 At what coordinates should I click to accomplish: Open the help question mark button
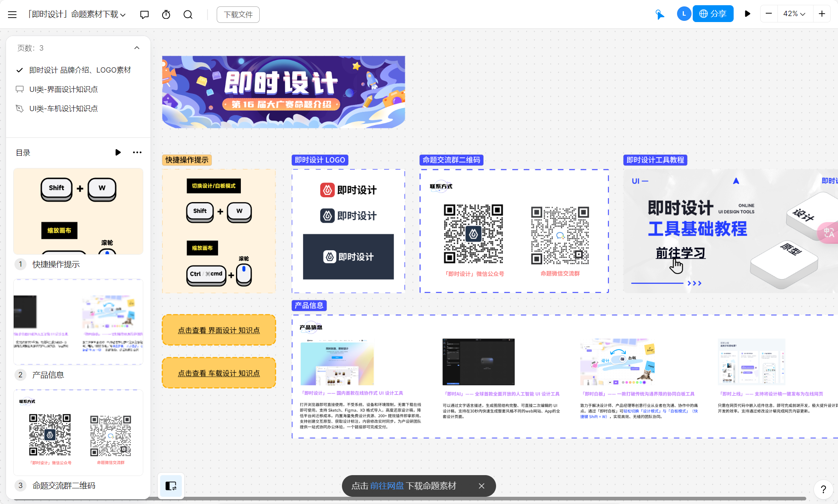coord(823,489)
